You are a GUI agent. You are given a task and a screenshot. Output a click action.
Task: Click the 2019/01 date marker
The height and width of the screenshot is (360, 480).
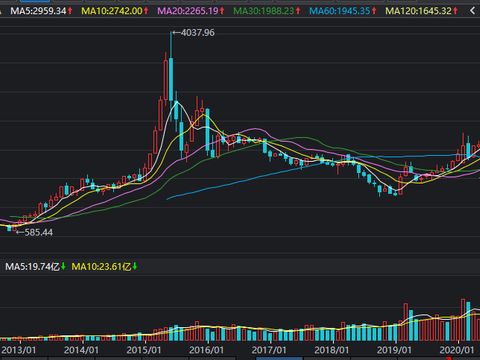coord(394,350)
